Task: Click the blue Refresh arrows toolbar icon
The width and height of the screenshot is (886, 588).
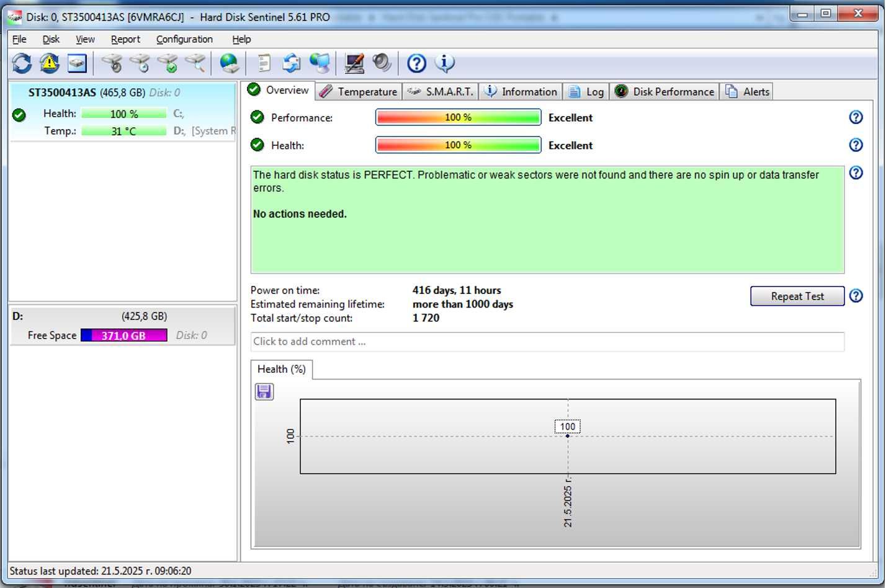Action: tap(22, 63)
